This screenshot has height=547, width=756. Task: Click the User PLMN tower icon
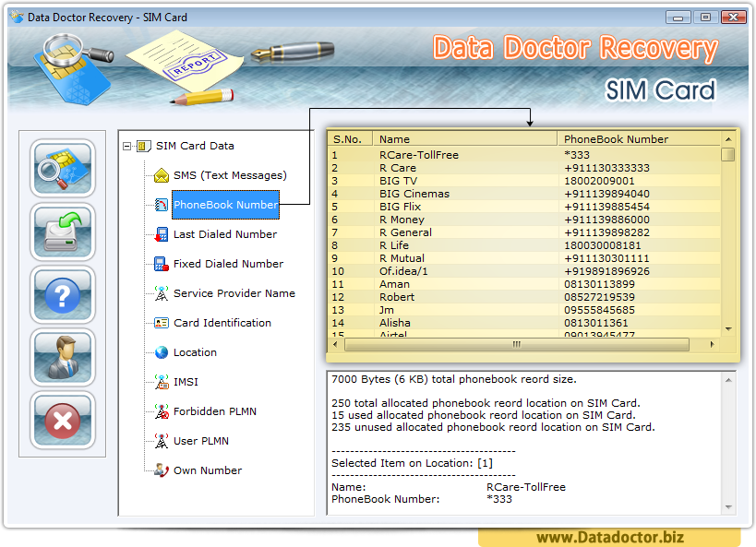[161, 441]
